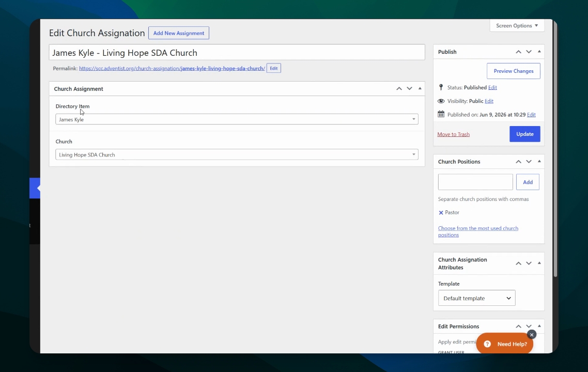Click the Template label
Screen dimensions: 588x372
click(449, 284)
